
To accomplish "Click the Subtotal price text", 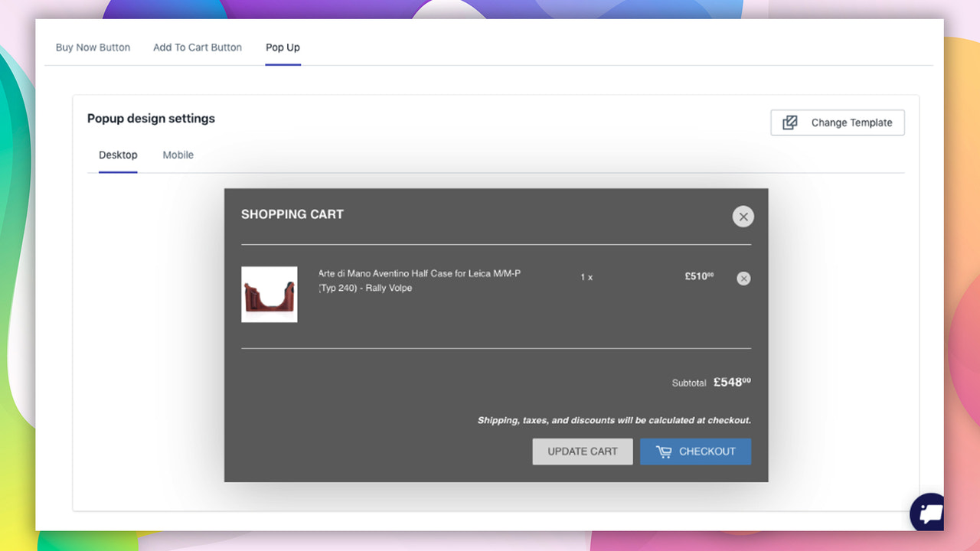I will (x=731, y=382).
